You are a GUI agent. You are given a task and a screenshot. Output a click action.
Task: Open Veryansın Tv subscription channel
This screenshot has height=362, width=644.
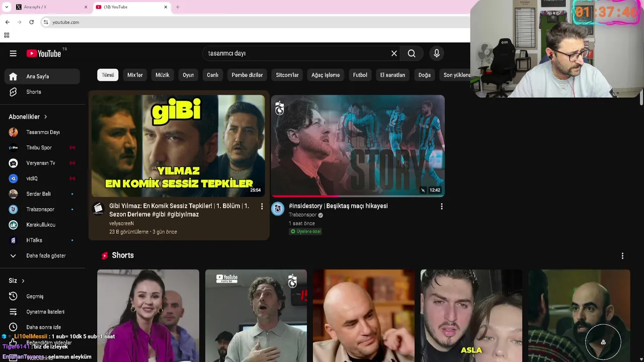coord(42,163)
